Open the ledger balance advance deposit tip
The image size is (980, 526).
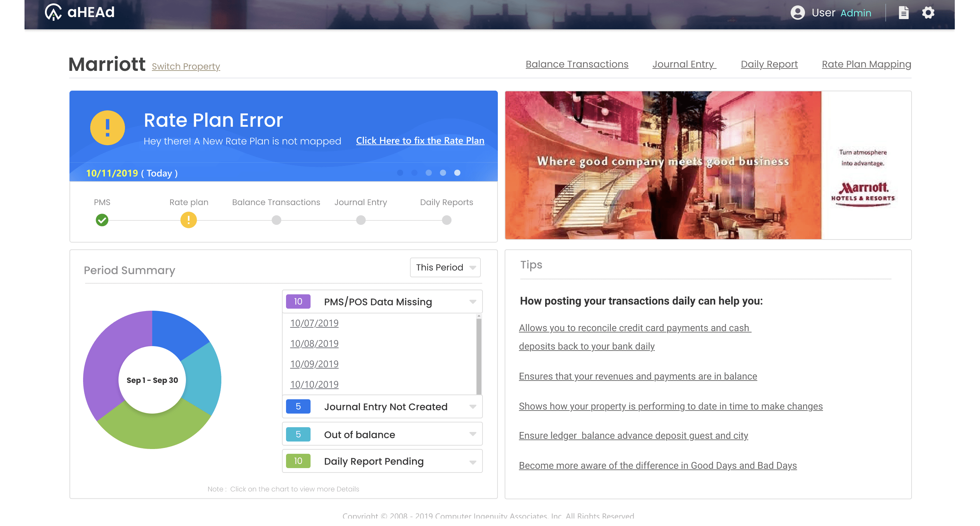tap(633, 435)
